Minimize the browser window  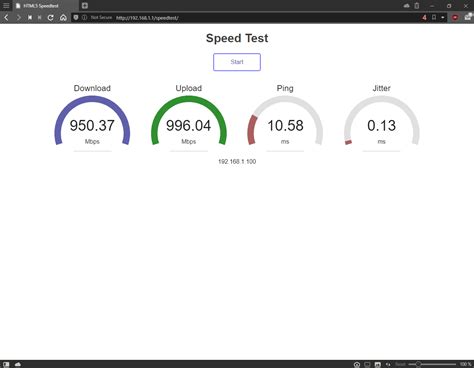point(432,6)
